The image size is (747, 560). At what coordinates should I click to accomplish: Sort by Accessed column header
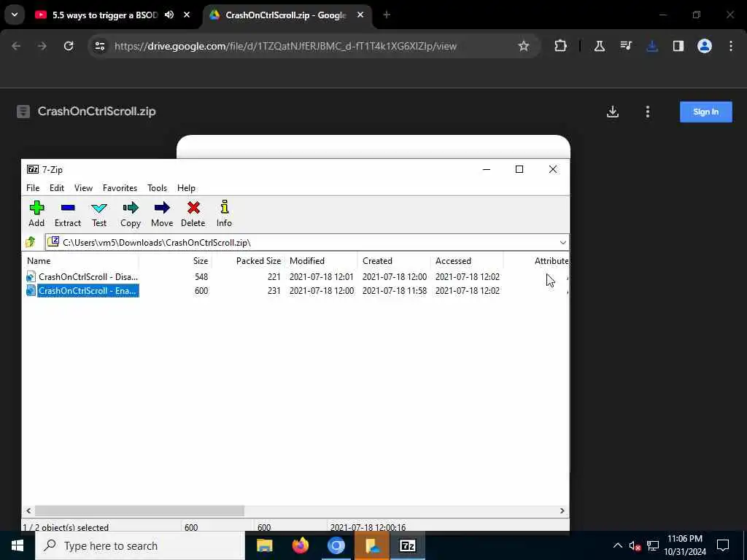[468, 261]
